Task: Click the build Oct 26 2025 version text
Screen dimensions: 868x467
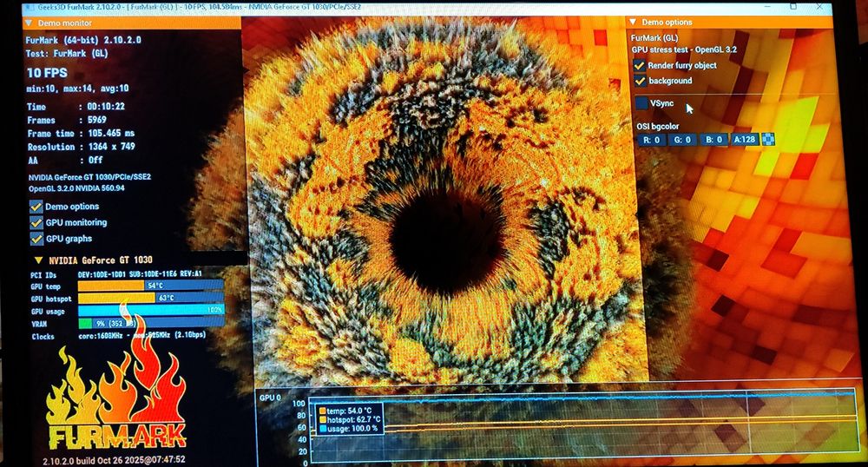Action: [114, 460]
